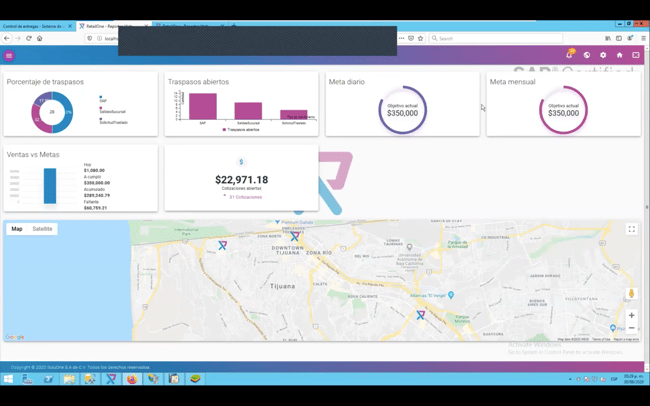The height and width of the screenshot is (406, 650).
Task: Click the globe icon in header
Action: (587, 55)
